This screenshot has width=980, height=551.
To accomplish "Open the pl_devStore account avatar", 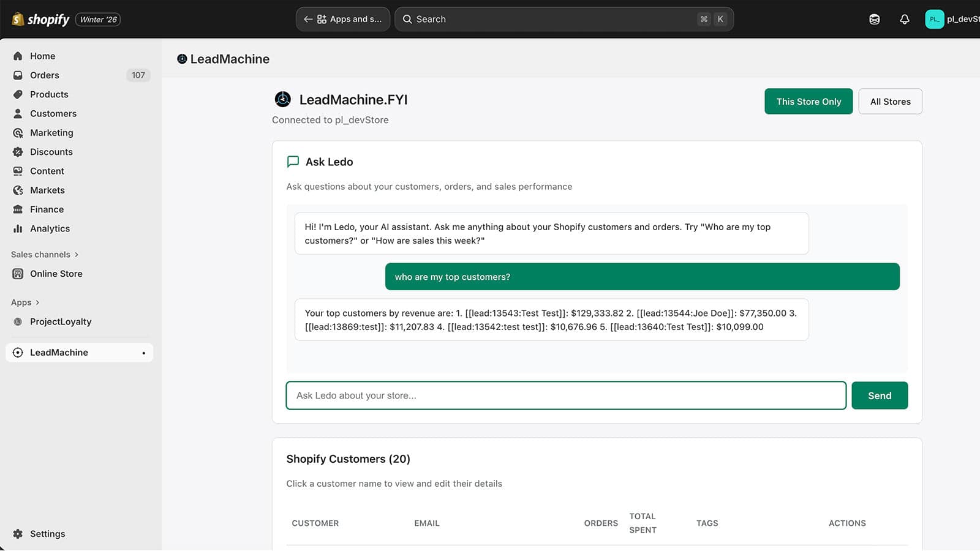I will 935,19.
